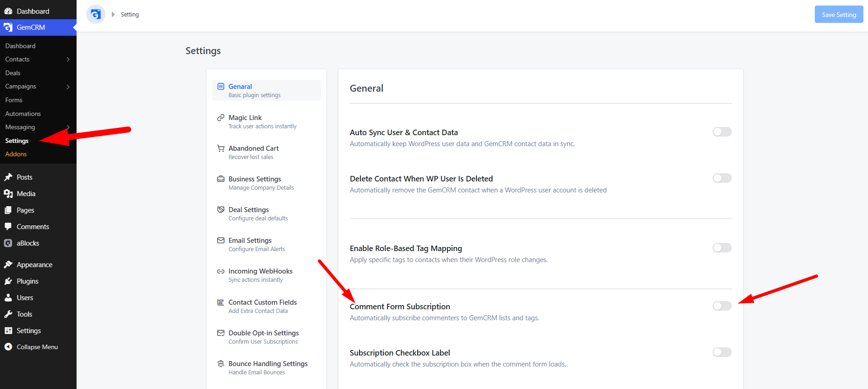Toggle Delete Contact When WP User Is Deleted
Viewport: 868px width, 389px height.
(x=722, y=178)
